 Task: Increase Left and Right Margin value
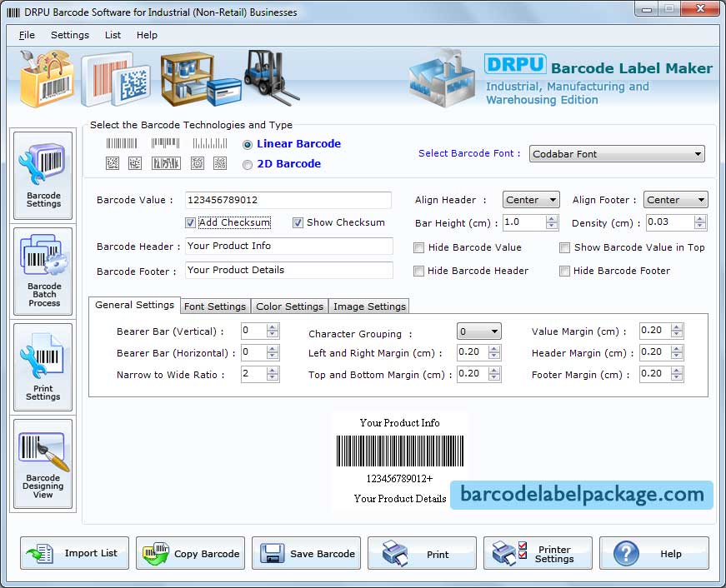494,349
